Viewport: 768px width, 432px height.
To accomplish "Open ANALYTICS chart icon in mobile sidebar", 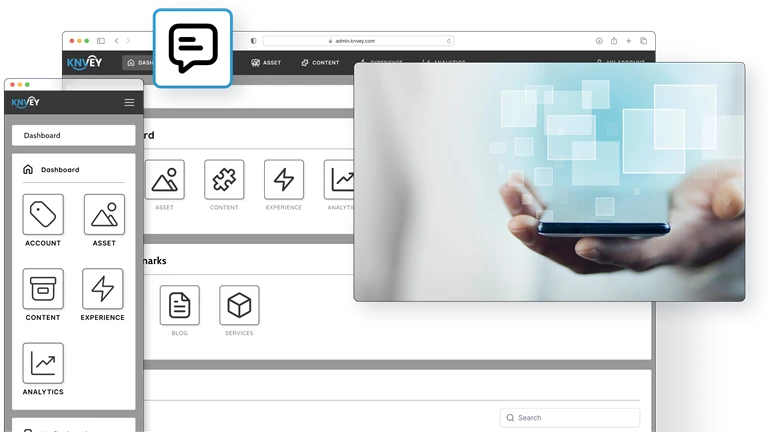I will 43,363.
